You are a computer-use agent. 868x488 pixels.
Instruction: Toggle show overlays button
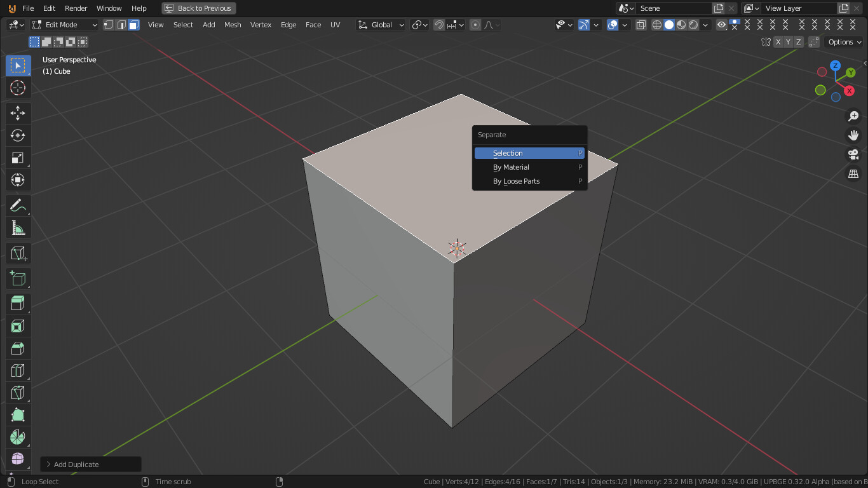click(613, 25)
